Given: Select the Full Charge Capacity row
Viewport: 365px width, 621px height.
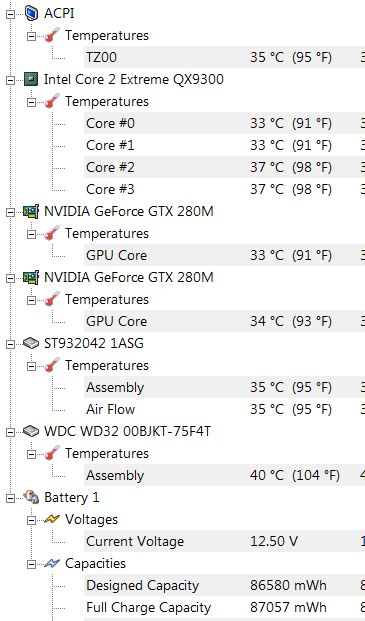Looking at the screenshot, I should pyautogui.click(x=224, y=607).
